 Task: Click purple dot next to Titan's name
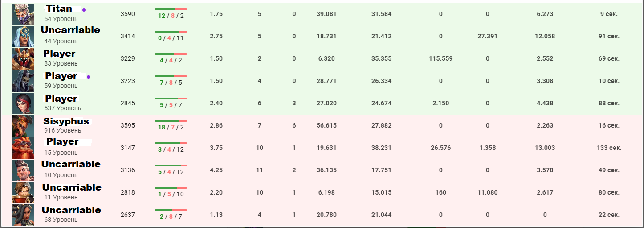pyautogui.click(x=84, y=10)
